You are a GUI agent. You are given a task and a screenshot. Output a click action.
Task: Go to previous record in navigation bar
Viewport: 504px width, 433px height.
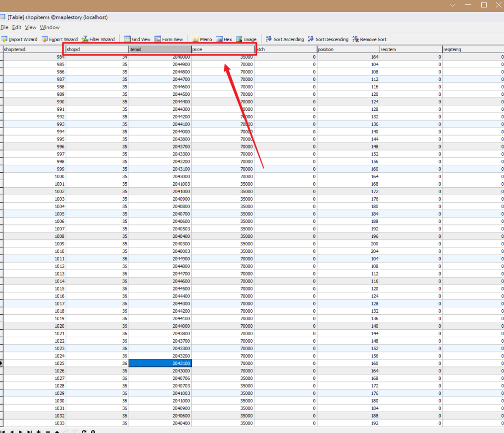(x=11, y=432)
